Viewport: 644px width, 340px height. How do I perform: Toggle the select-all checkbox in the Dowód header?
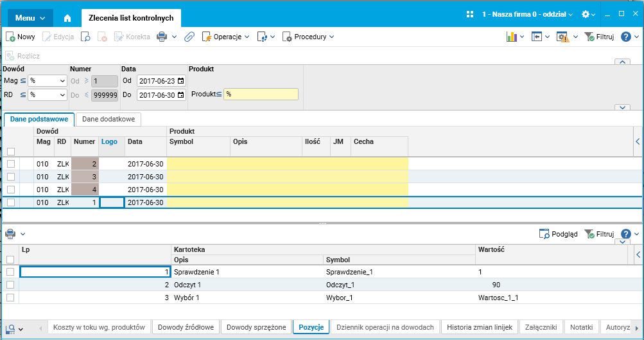[10, 152]
